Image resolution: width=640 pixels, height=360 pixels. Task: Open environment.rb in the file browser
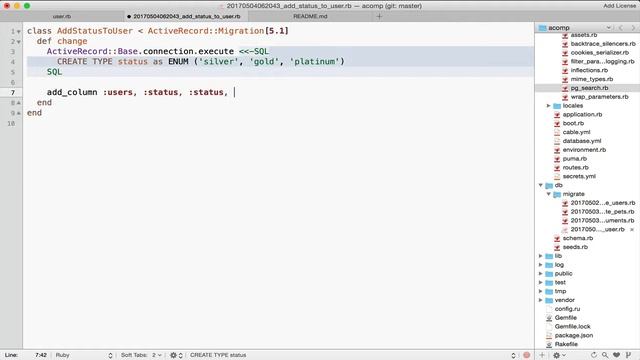tap(584, 150)
